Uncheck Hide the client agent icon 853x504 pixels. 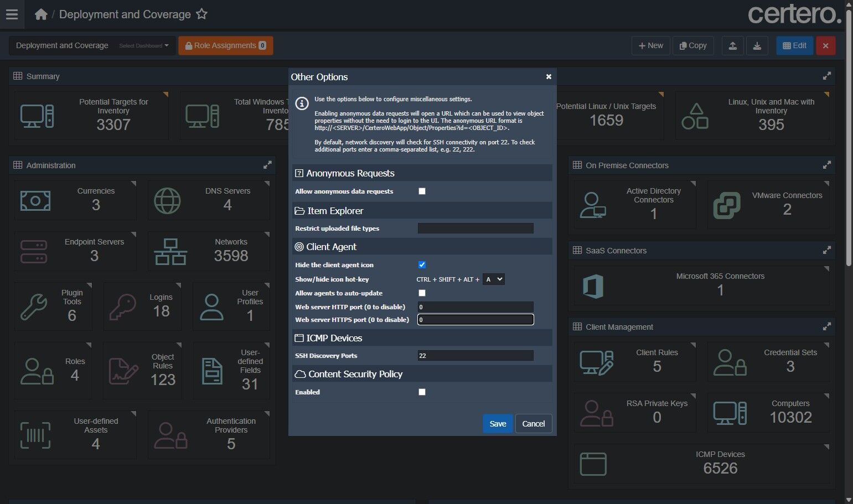[x=422, y=265]
